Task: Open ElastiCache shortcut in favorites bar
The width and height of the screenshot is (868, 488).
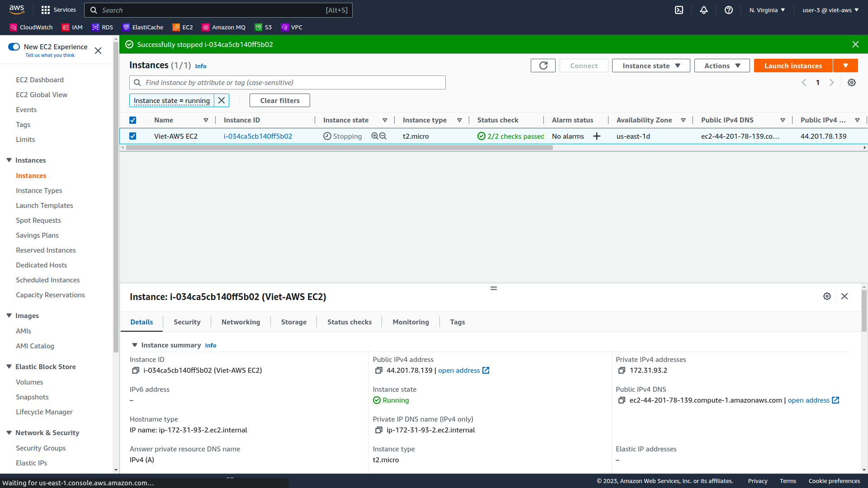Action: tap(143, 27)
